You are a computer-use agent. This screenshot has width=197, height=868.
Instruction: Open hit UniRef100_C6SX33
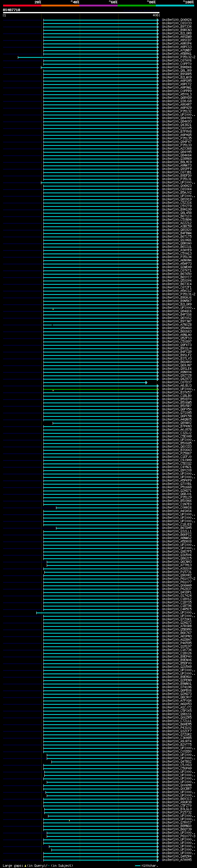(176, 23)
